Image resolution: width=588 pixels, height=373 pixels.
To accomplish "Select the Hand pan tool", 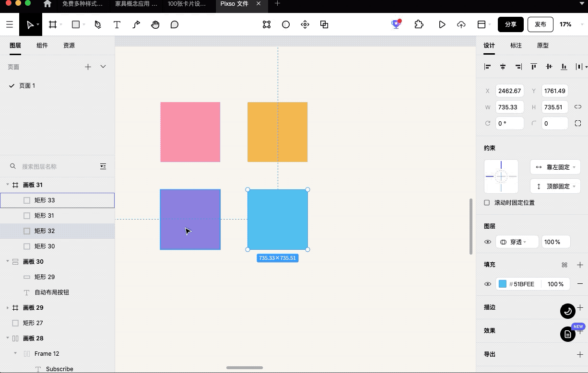I will tap(155, 24).
